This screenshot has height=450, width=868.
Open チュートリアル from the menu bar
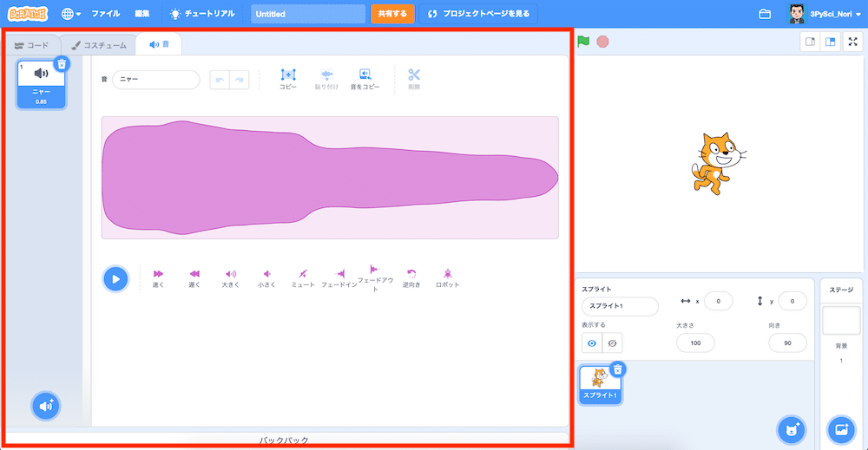click(202, 14)
